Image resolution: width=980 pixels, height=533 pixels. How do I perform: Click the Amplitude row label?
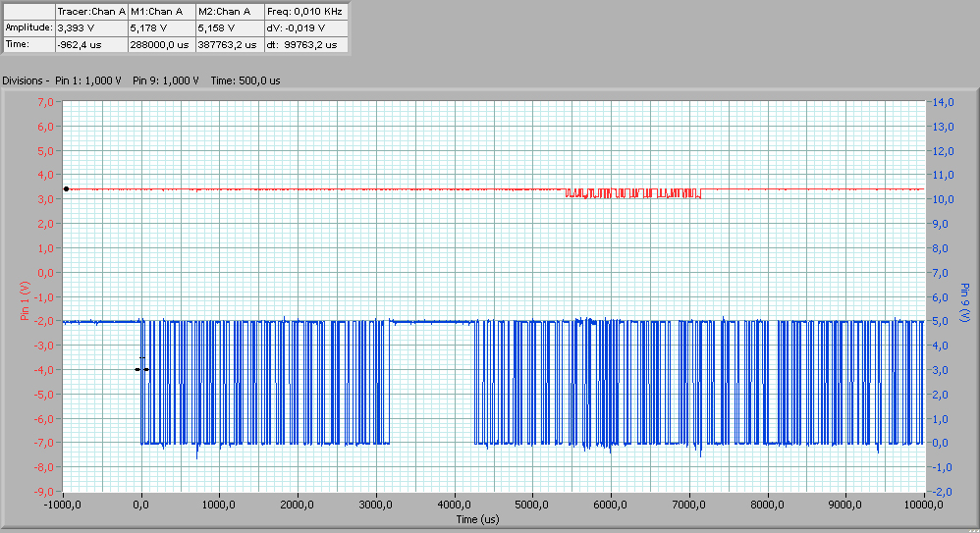[27, 27]
